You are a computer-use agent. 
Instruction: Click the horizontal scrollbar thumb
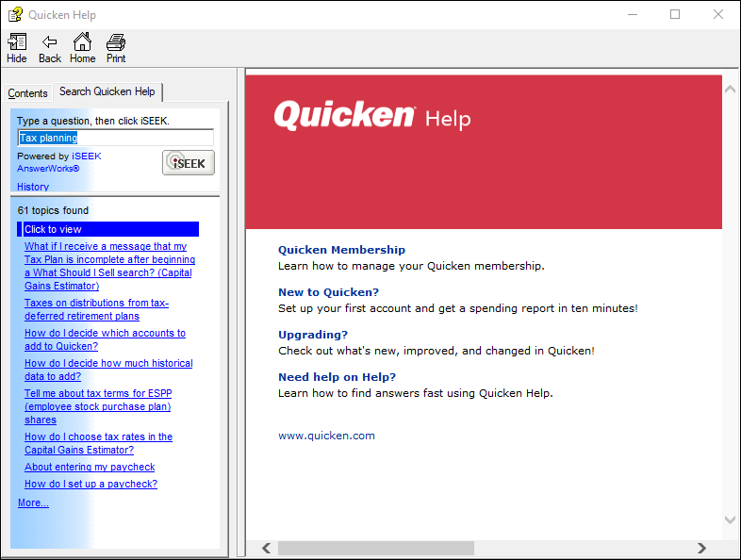click(x=376, y=548)
